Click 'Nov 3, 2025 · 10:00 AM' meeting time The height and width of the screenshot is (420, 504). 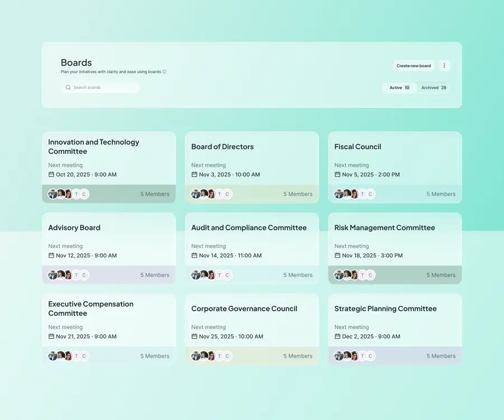pos(230,175)
